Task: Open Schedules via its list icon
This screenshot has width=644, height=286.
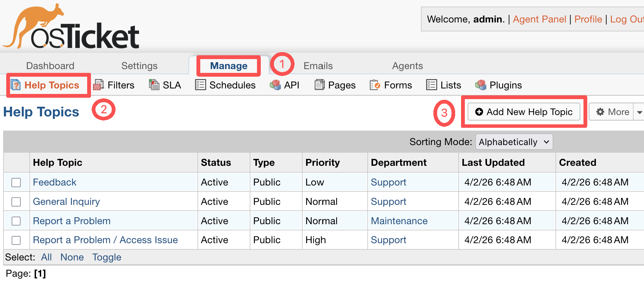Action: click(x=201, y=85)
